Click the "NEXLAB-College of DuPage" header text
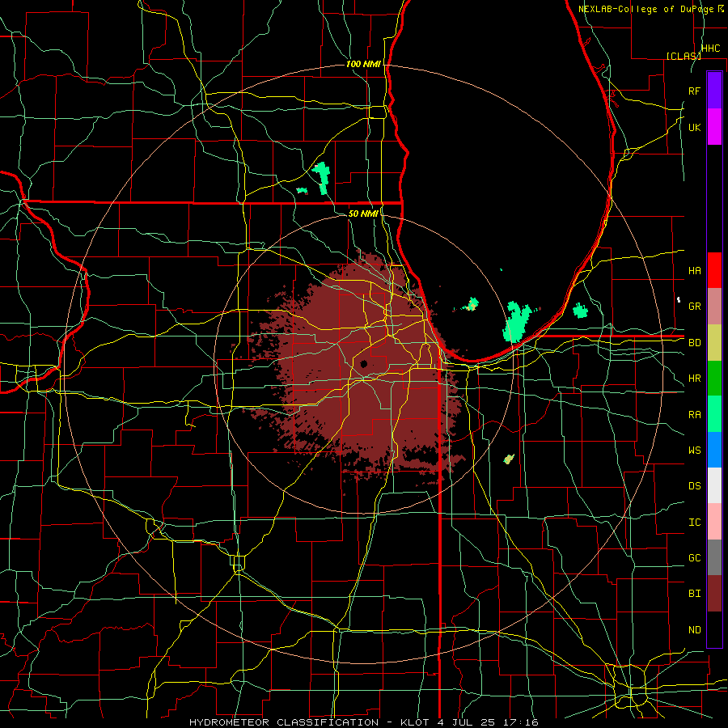728x728 pixels. [647, 9]
